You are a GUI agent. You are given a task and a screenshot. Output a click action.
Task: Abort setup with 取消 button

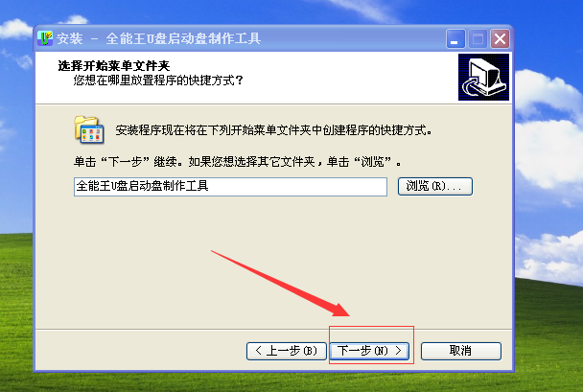[x=461, y=351]
